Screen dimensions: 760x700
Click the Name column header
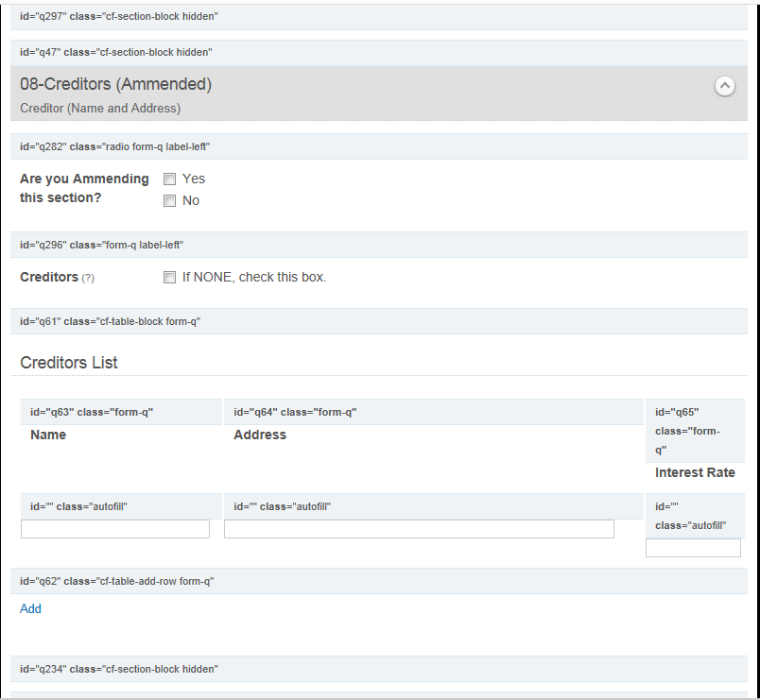[48, 435]
